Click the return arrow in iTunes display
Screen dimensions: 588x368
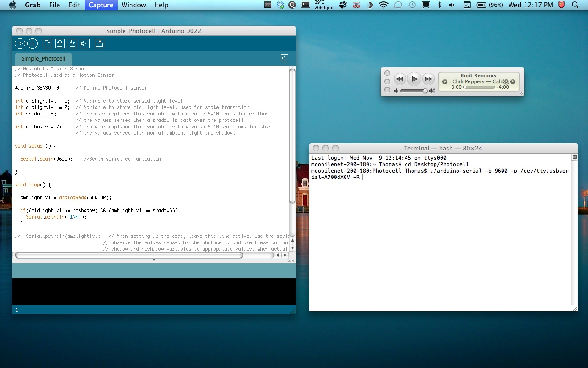coord(513,82)
